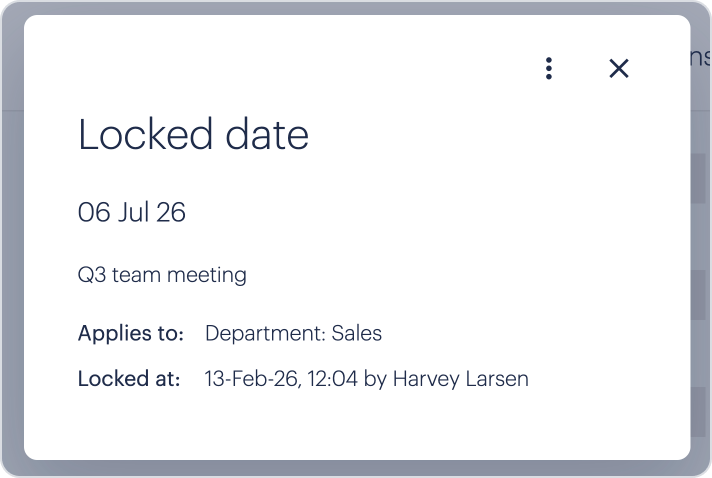Click the word "meeting" in the description

click(207, 275)
